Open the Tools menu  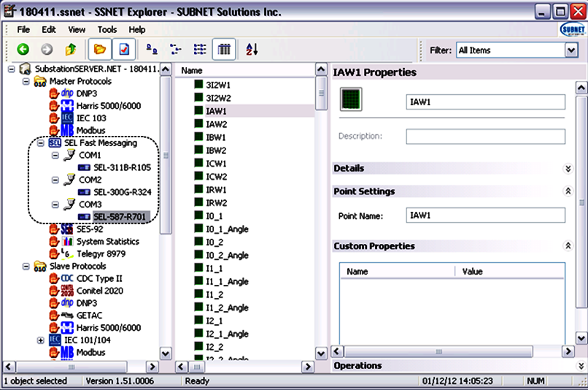pyautogui.click(x=107, y=30)
